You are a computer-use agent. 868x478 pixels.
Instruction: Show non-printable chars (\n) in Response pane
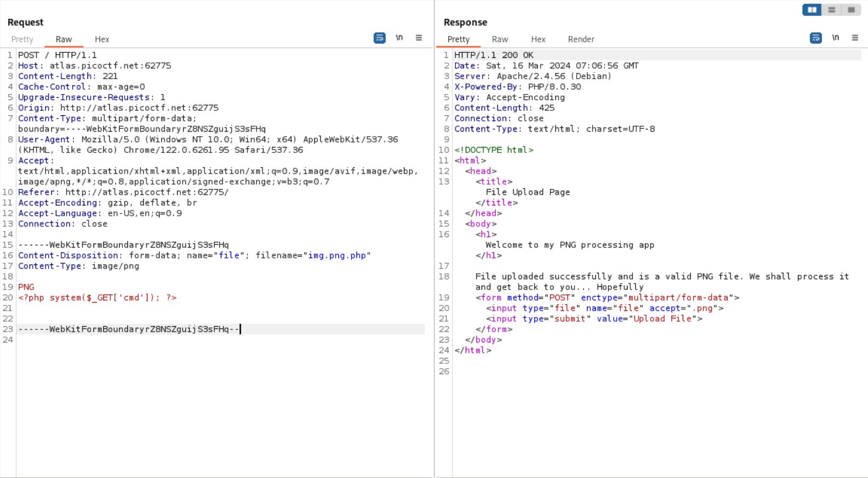[x=836, y=38]
